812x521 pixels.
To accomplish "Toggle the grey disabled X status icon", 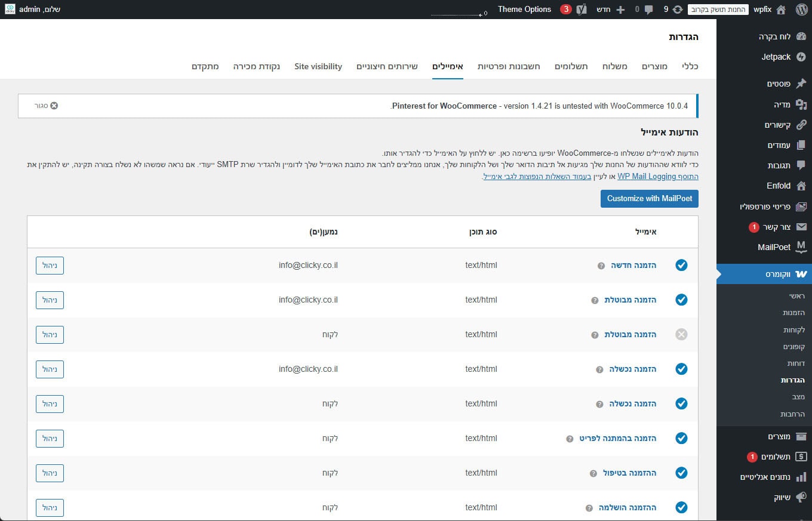I will (681, 335).
